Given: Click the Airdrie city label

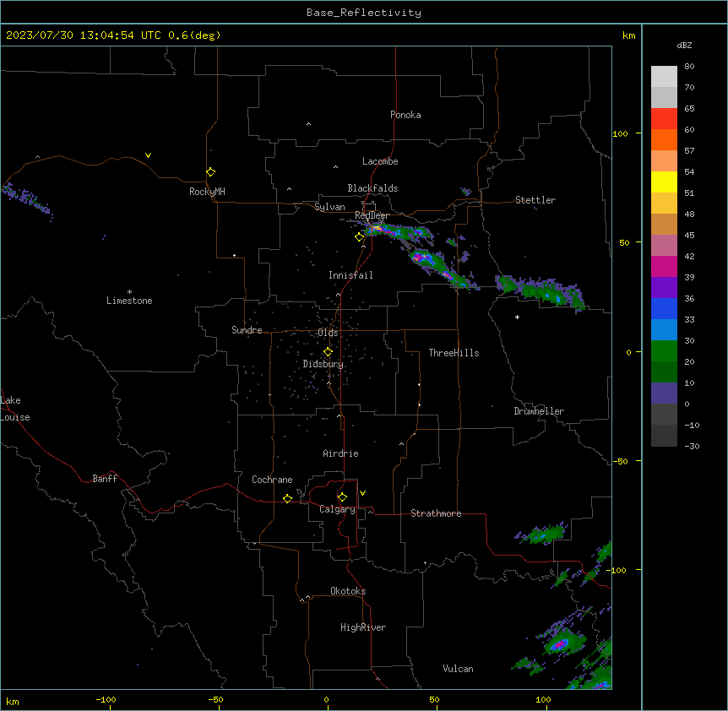Looking at the screenshot, I should 340,453.
